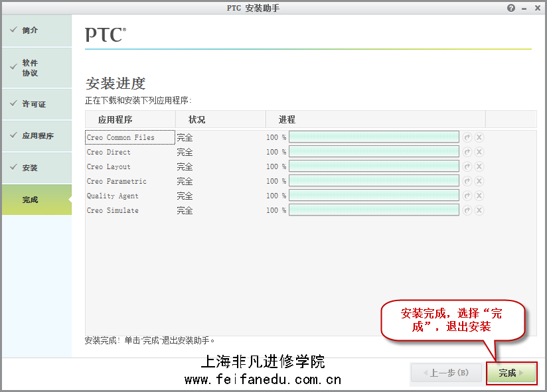Click the retry icon for Creo Parametric
This screenshot has height=392, width=547.
467,181
